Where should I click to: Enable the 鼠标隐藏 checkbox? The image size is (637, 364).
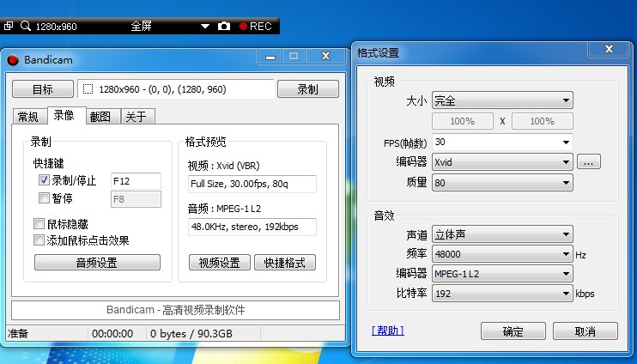(39, 223)
